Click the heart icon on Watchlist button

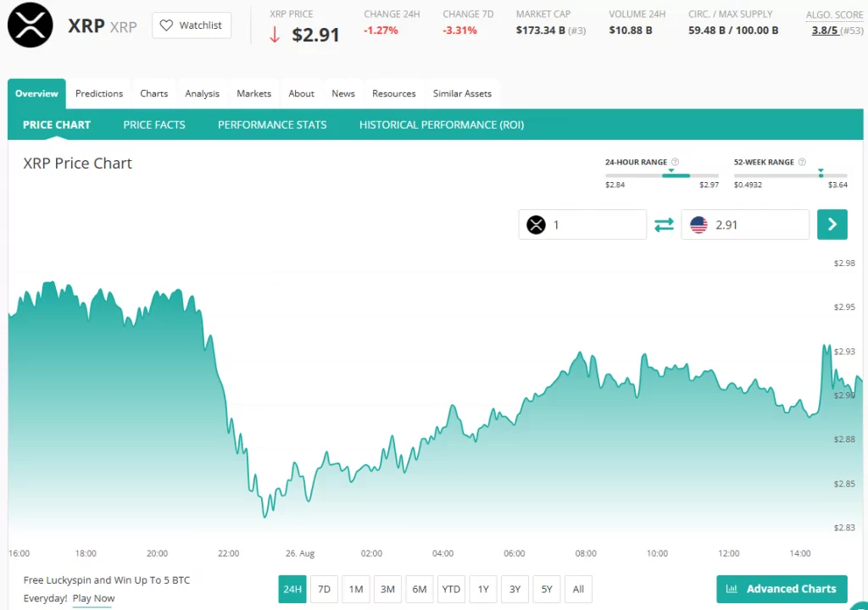[167, 25]
